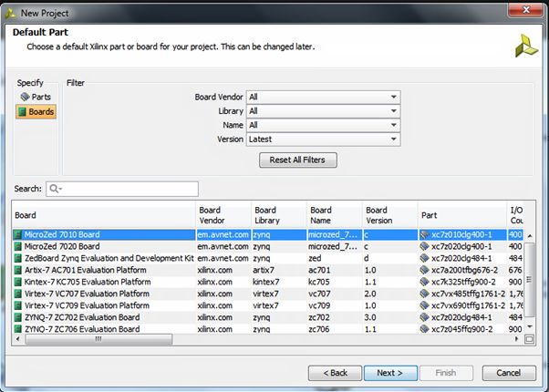Click the ZYNQ-7 ZC706 board icon
The image size is (549, 392).
18,329
